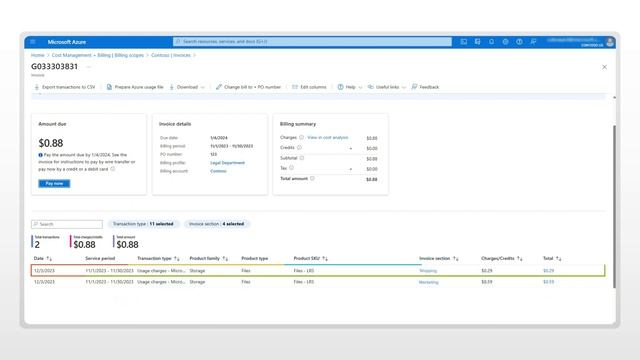Click Feedback in the invoice toolbar
Viewport: 640px width, 360px height.
tap(425, 87)
